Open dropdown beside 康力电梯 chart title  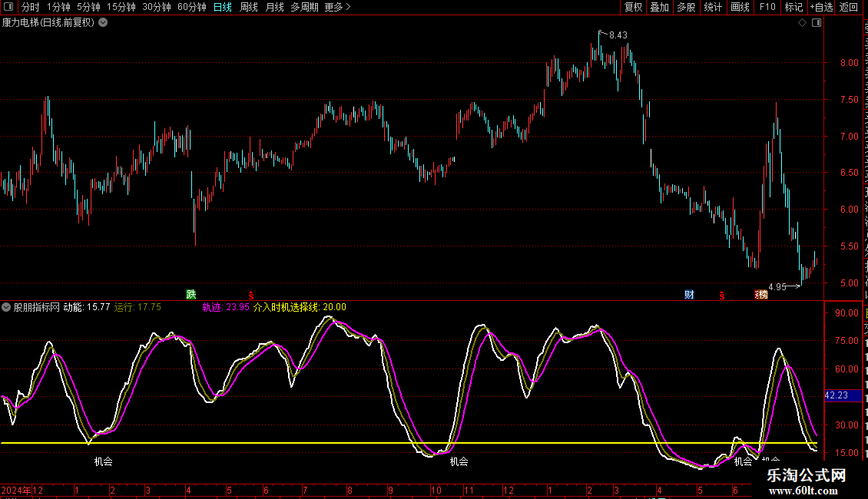click(103, 23)
